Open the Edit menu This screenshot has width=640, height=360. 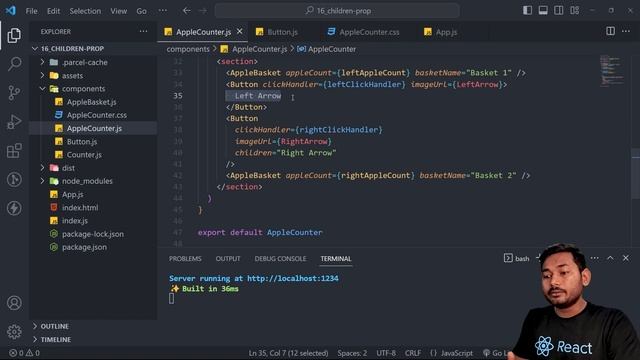point(53,11)
